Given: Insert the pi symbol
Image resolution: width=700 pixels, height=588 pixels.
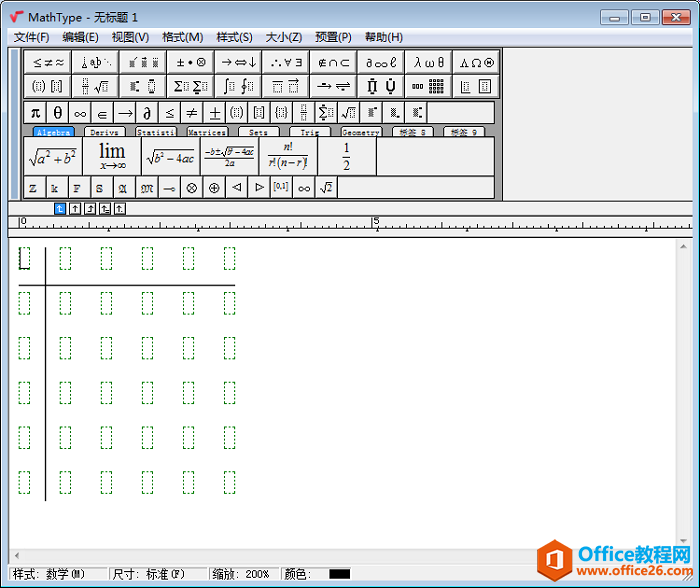Looking at the screenshot, I should point(35,113).
